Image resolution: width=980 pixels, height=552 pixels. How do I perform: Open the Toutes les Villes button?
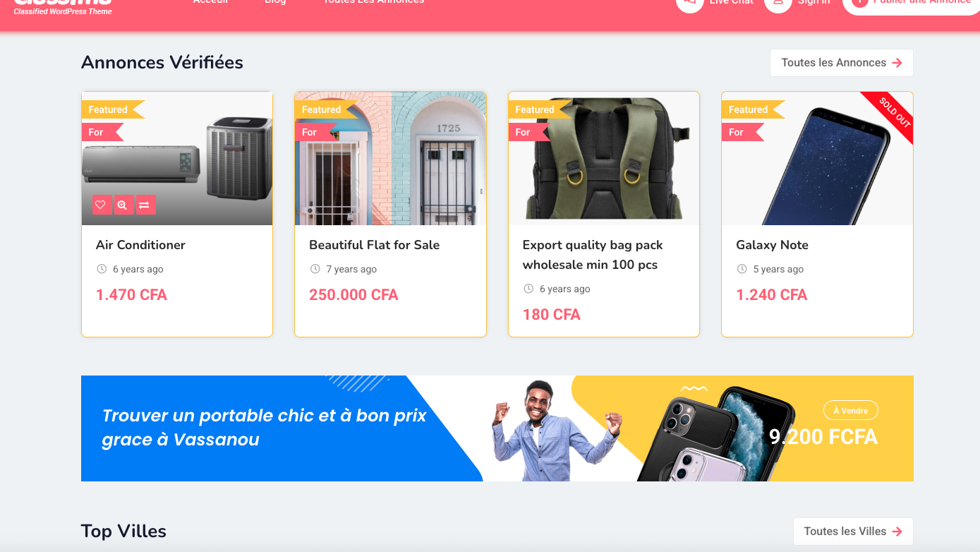pos(853,532)
